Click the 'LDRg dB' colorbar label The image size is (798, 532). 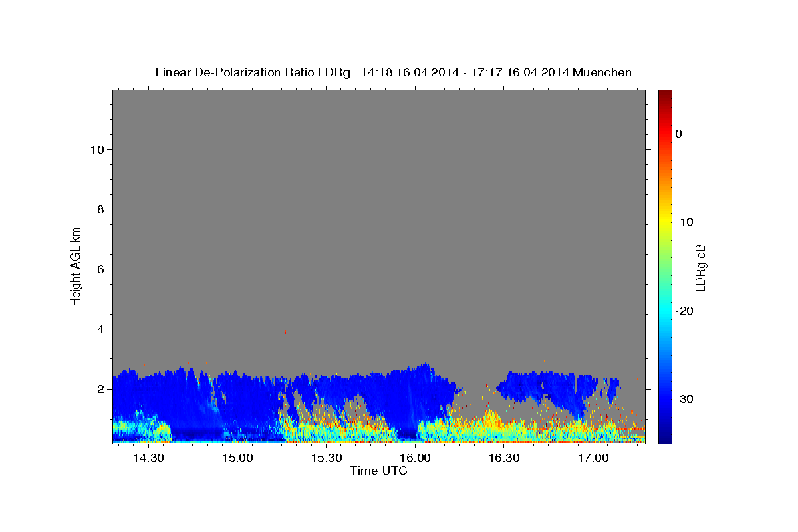click(700, 267)
